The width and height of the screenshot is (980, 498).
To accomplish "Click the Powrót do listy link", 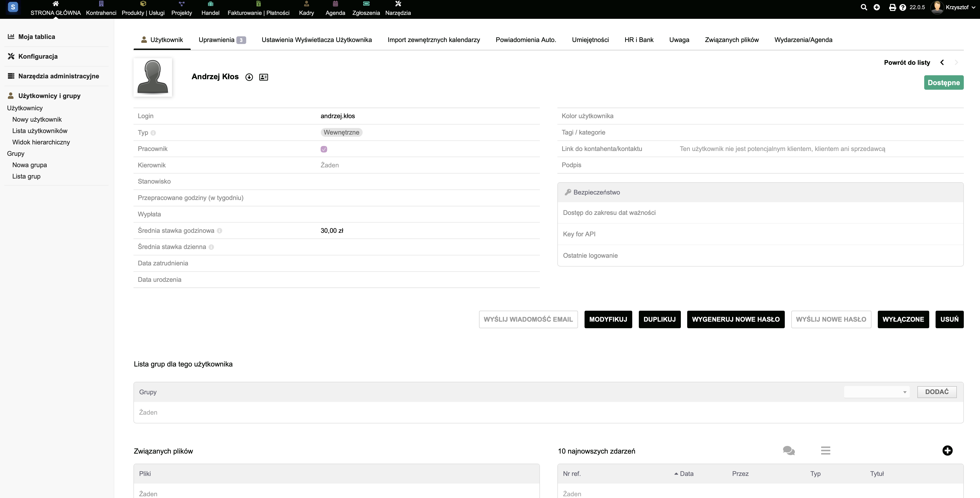I will pyautogui.click(x=907, y=62).
